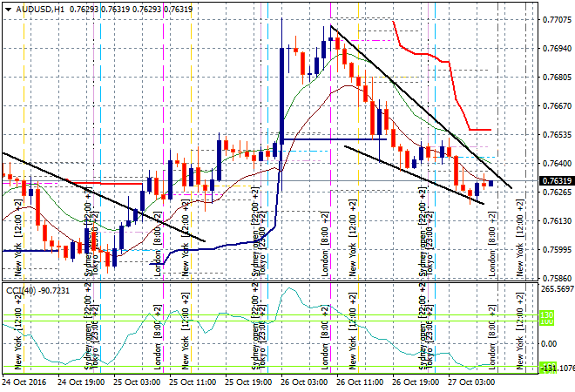Click the green 130 CCI level label
The width and height of the screenshot is (575, 392).
click(547, 315)
